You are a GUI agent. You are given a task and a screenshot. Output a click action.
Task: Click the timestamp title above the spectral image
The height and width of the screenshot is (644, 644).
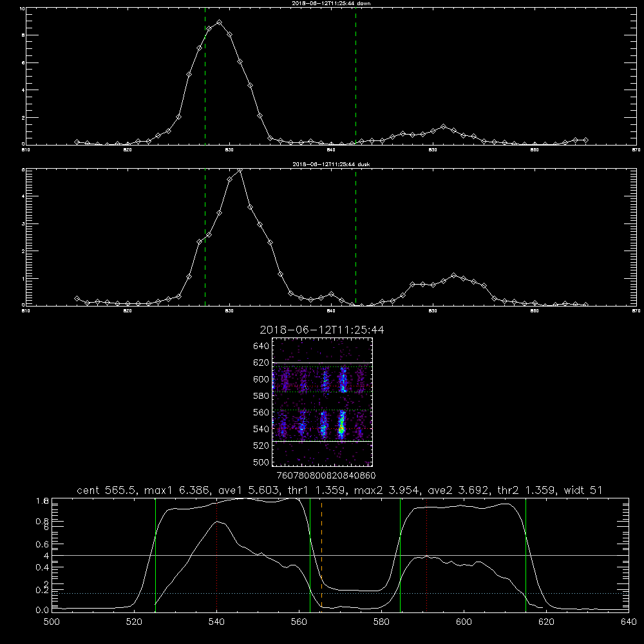pos(322,330)
